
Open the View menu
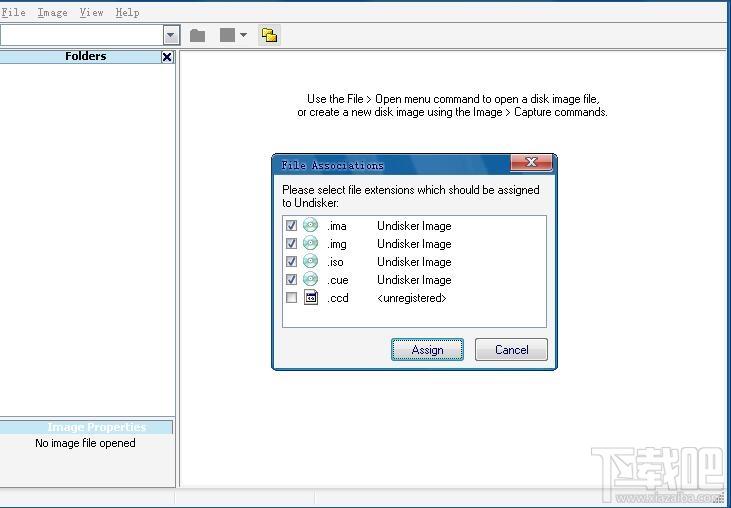click(91, 13)
